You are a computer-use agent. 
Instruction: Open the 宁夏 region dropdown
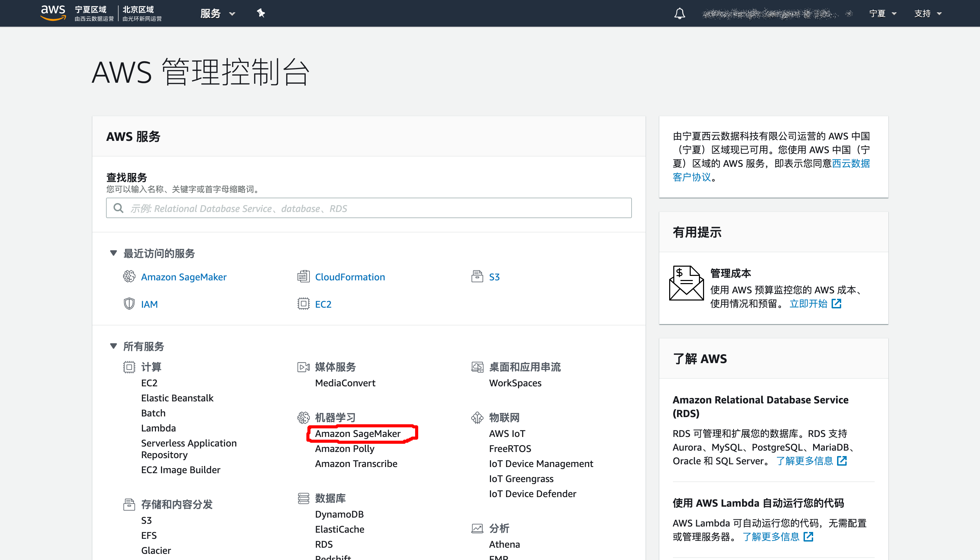pos(883,13)
